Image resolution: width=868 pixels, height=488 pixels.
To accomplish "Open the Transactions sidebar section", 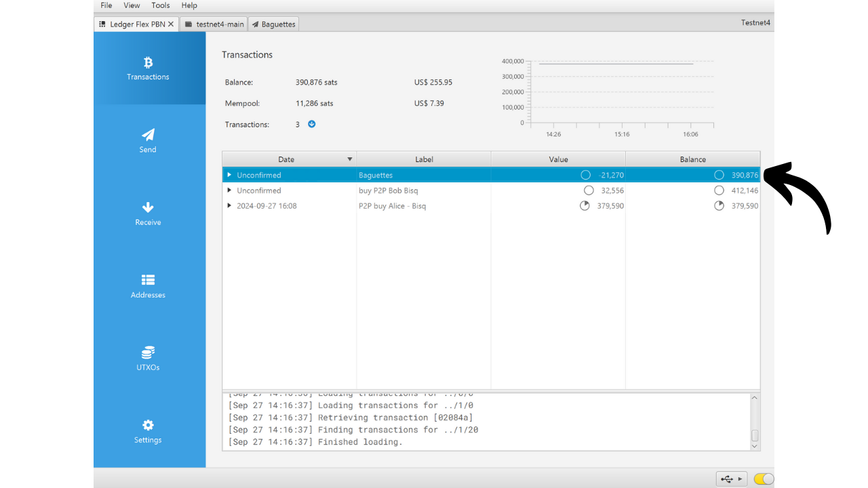I will tap(148, 68).
